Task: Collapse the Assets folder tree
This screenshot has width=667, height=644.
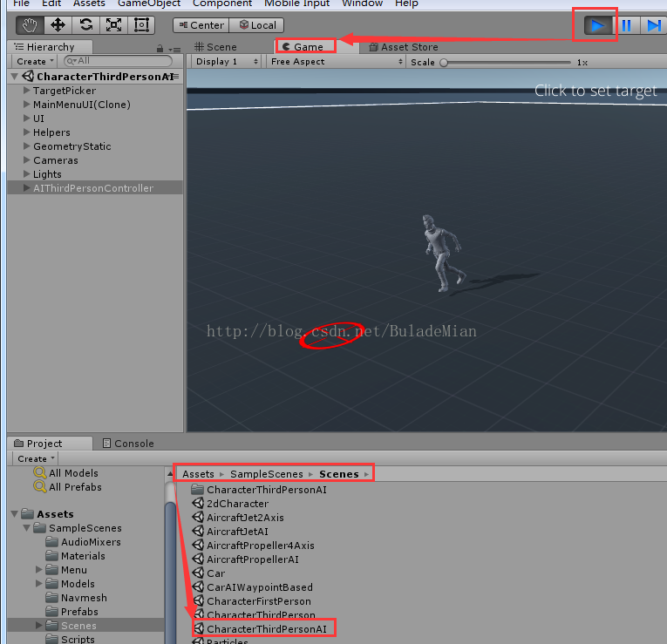Action: (15, 514)
